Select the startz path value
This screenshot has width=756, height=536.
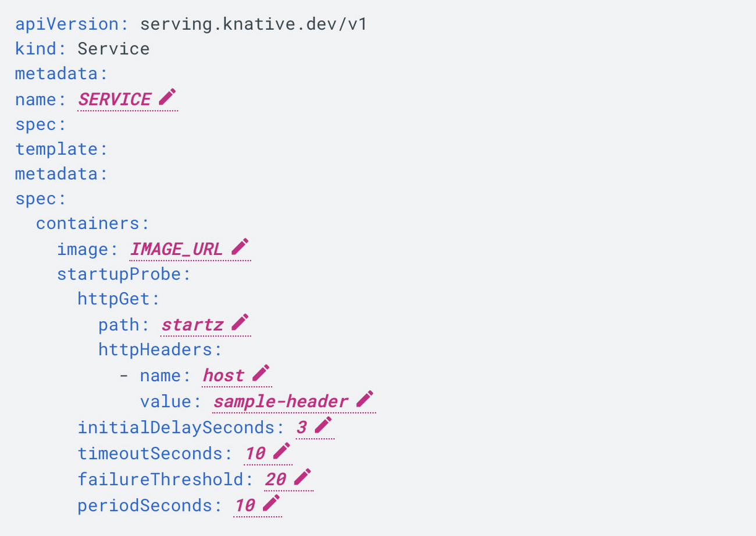point(192,325)
